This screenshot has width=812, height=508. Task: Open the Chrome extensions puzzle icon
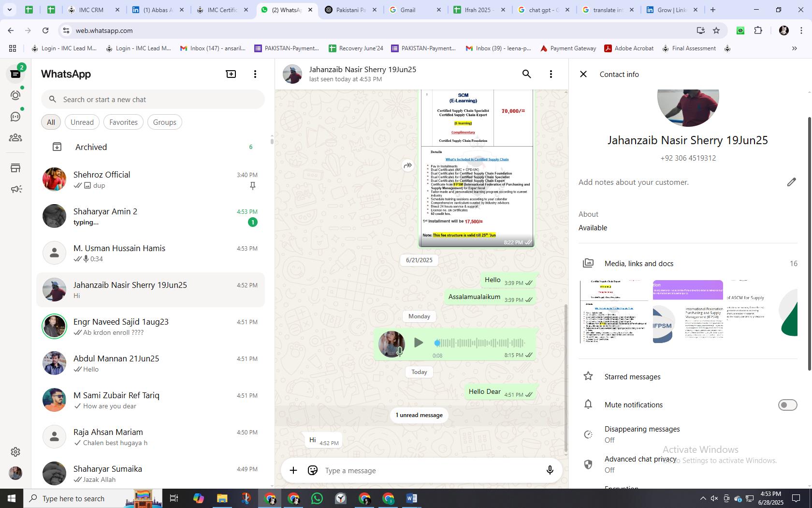(758, 30)
